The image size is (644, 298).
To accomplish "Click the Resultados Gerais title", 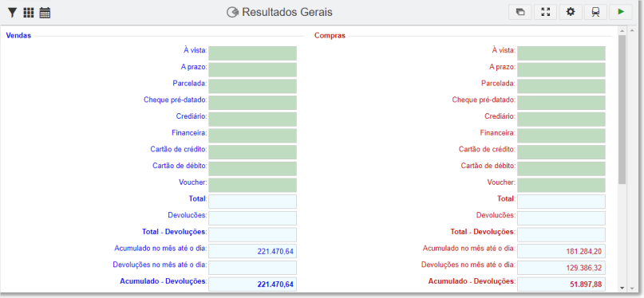I will [x=287, y=12].
